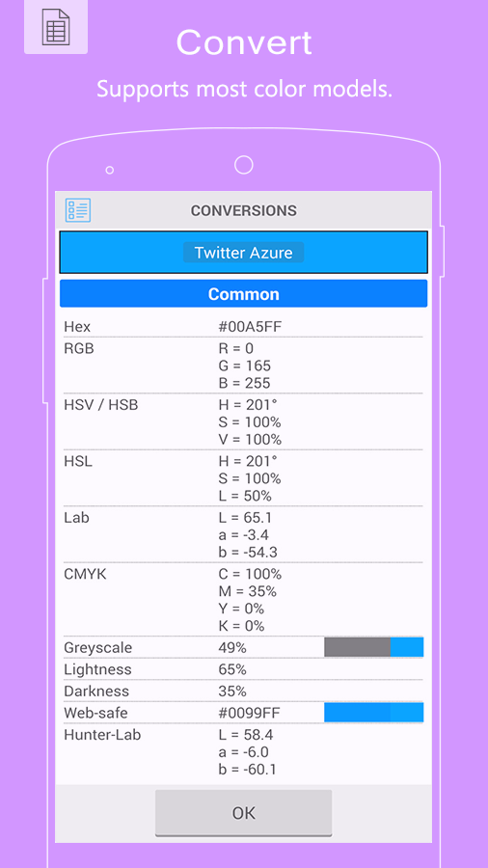
Task: Click the RGB row label
Action: pyautogui.click(x=79, y=349)
